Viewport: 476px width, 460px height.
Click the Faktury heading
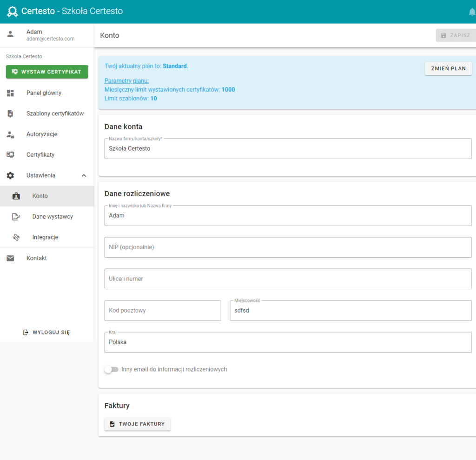point(117,406)
